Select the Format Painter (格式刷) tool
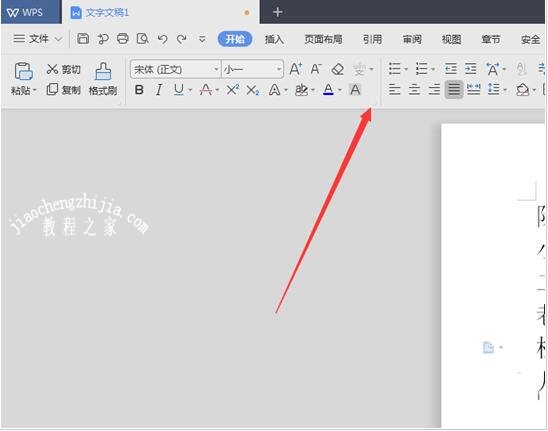The image size is (548, 431). tap(103, 79)
